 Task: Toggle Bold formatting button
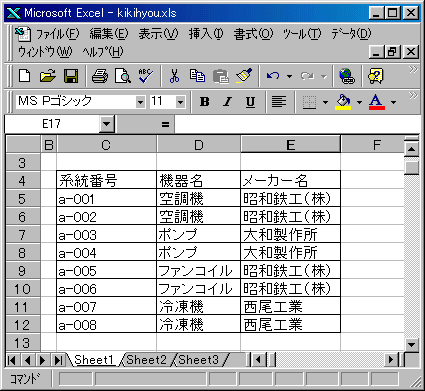point(204,102)
